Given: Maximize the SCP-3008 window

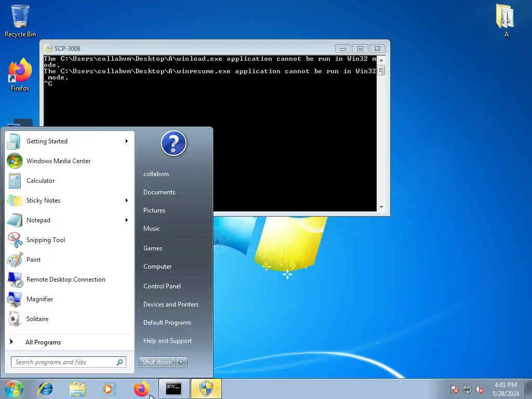Looking at the screenshot, I should click(x=361, y=48).
